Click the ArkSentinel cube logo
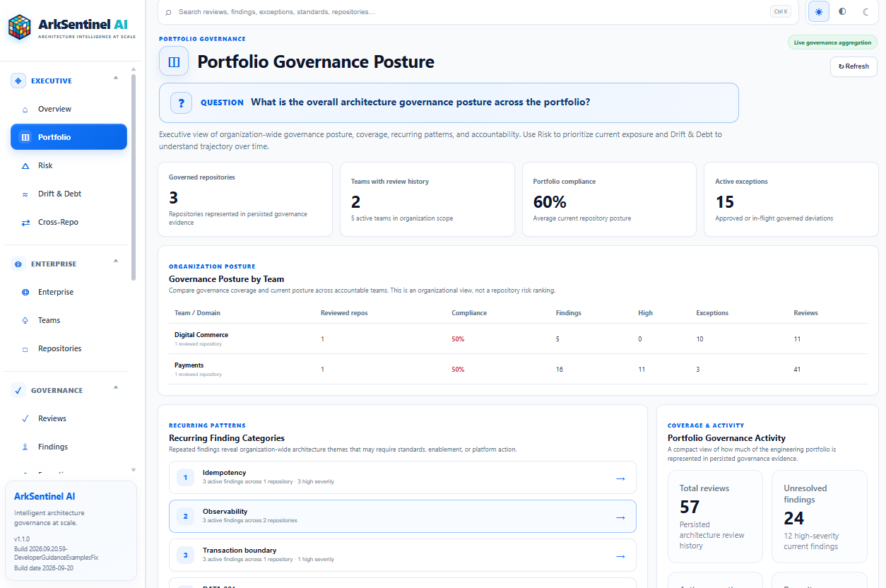 point(20,28)
